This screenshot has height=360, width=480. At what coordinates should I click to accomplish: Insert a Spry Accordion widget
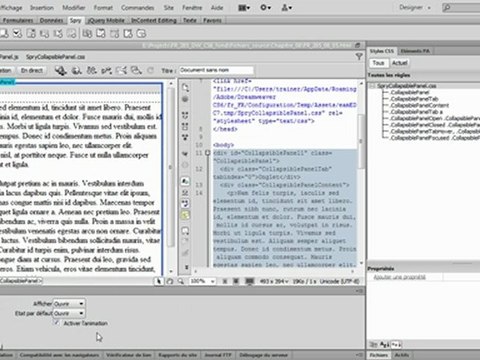coord(114,33)
